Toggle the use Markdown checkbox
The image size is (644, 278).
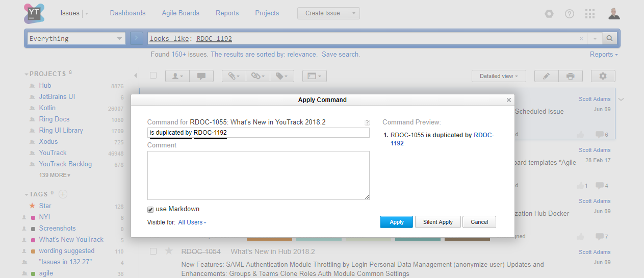(150, 210)
